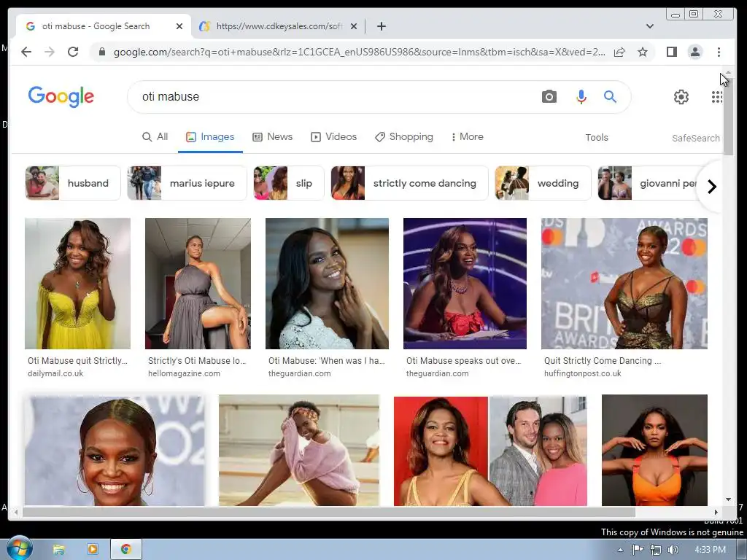Open the pink sweater studio image

tap(299, 451)
